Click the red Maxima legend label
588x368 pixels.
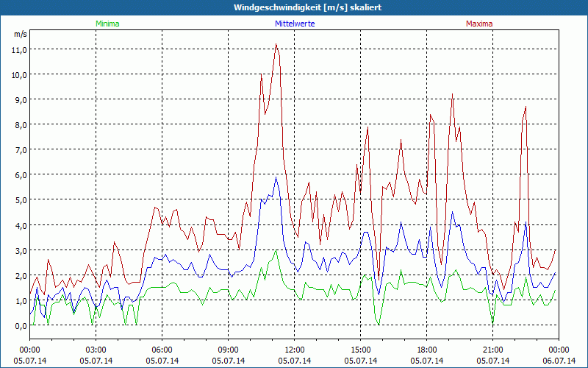tap(479, 24)
